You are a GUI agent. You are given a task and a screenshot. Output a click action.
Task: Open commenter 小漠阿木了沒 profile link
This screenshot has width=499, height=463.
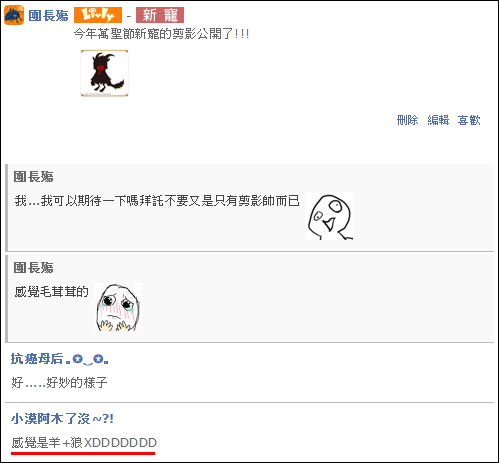coord(62,419)
